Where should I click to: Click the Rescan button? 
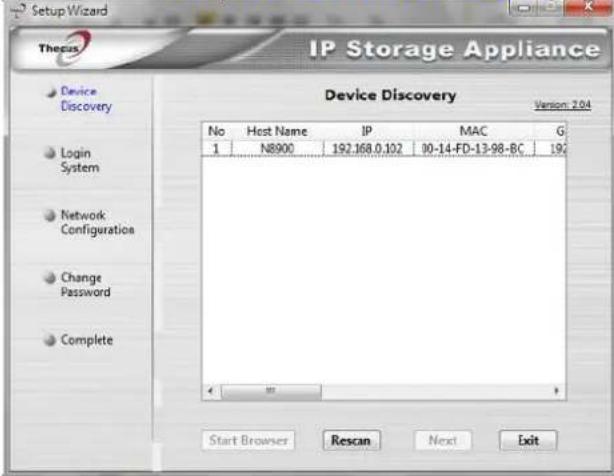pyautogui.click(x=351, y=440)
